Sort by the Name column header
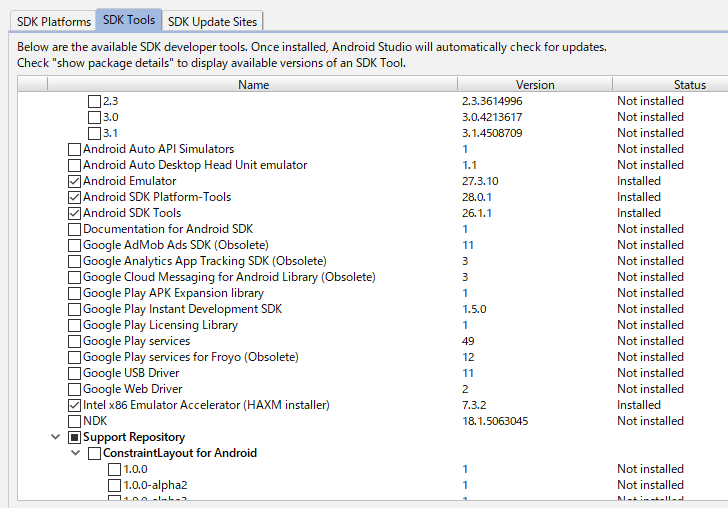 (253, 85)
